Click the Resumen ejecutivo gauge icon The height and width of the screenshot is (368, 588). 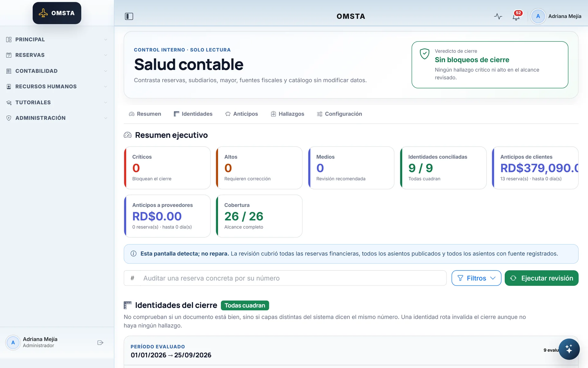[x=128, y=135]
